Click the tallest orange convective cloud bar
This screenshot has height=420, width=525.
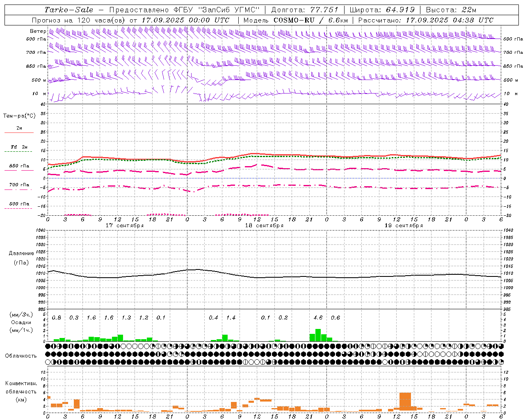(405, 402)
